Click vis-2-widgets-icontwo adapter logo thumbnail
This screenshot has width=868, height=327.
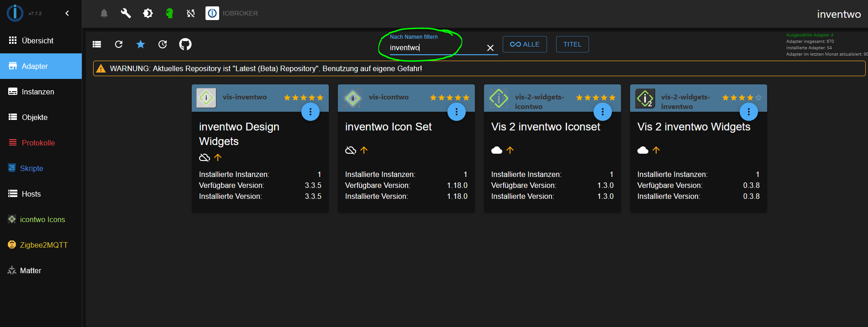pyautogui.click(x=499, y=98)
